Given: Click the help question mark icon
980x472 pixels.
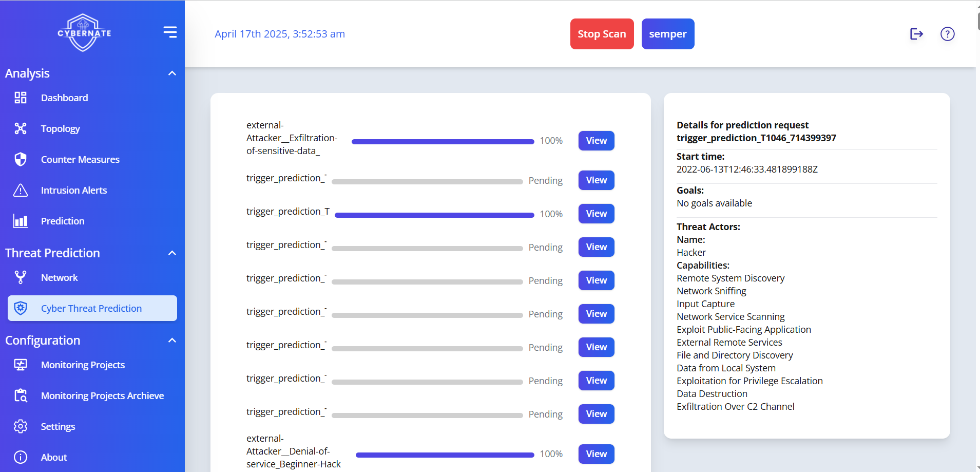Looking at the screenshot, I should [947, 34].
